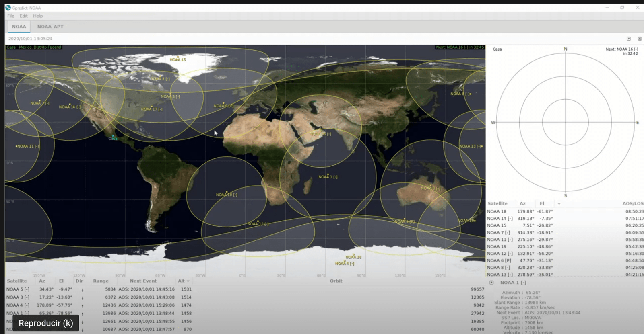Image resolution: width=644 pixels, height=334 pixels.
Task: Open the Help menu
Action: coord(38,16)
